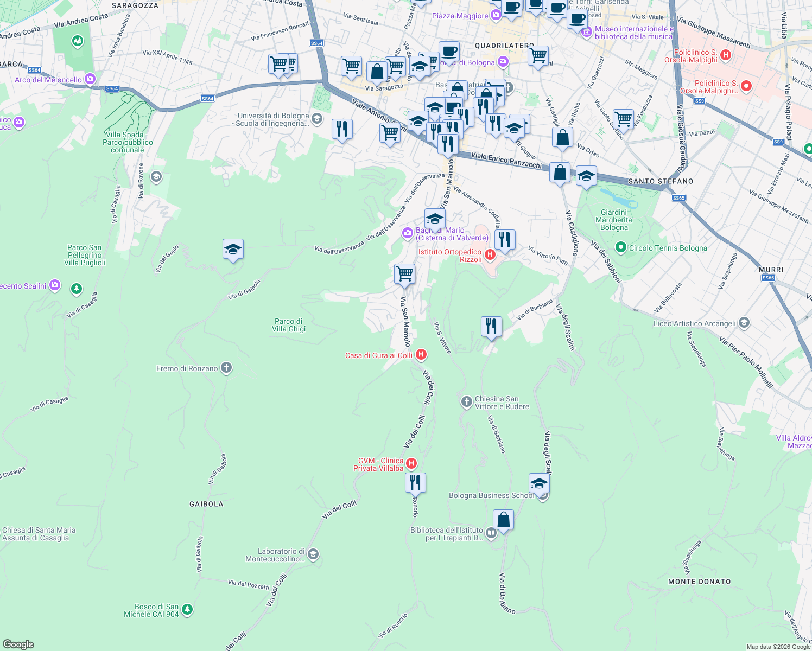Click the restaurant marker on Via S. Vittore

[491, 325]
